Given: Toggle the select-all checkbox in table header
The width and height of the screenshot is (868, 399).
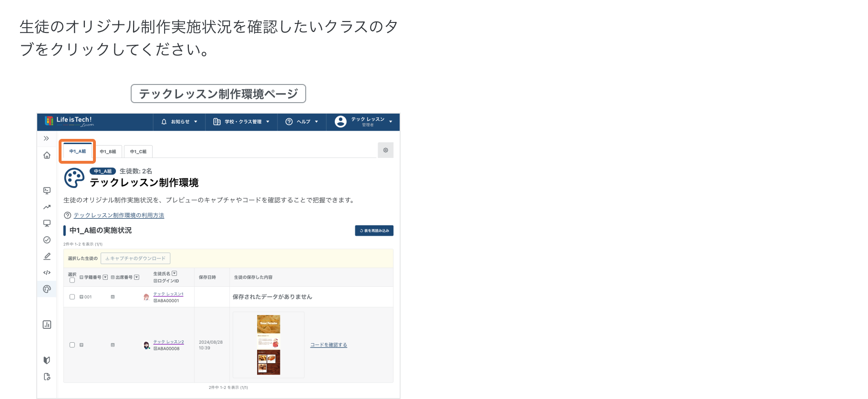Looking at the screenshot, I should (x=72, y=280).
